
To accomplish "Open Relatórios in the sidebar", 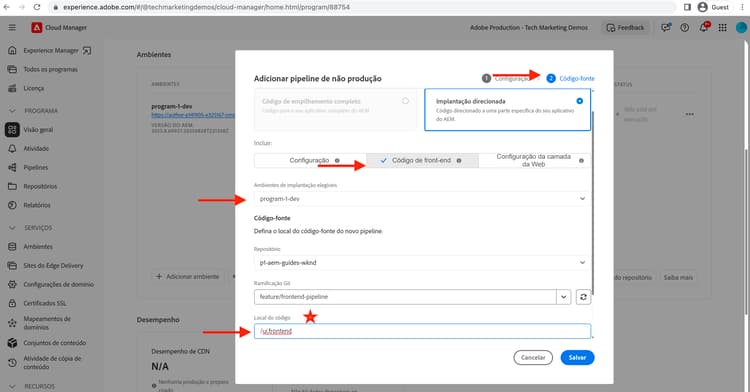I will click(x=37, y=205).
